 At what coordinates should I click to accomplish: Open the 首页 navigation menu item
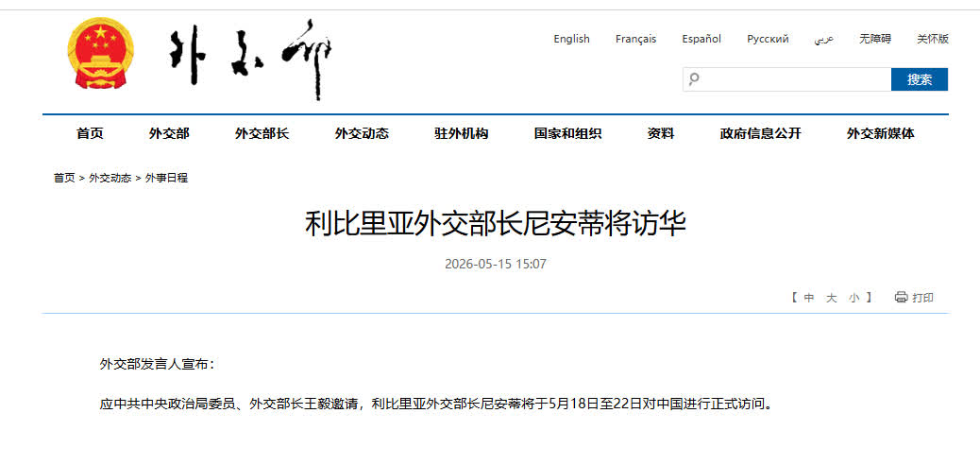[90, 133]
